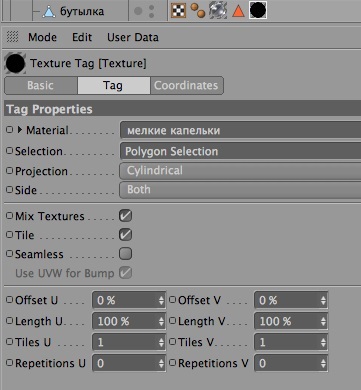Click the orange spheres material tag
361x390 pixels.
[198, 10]
